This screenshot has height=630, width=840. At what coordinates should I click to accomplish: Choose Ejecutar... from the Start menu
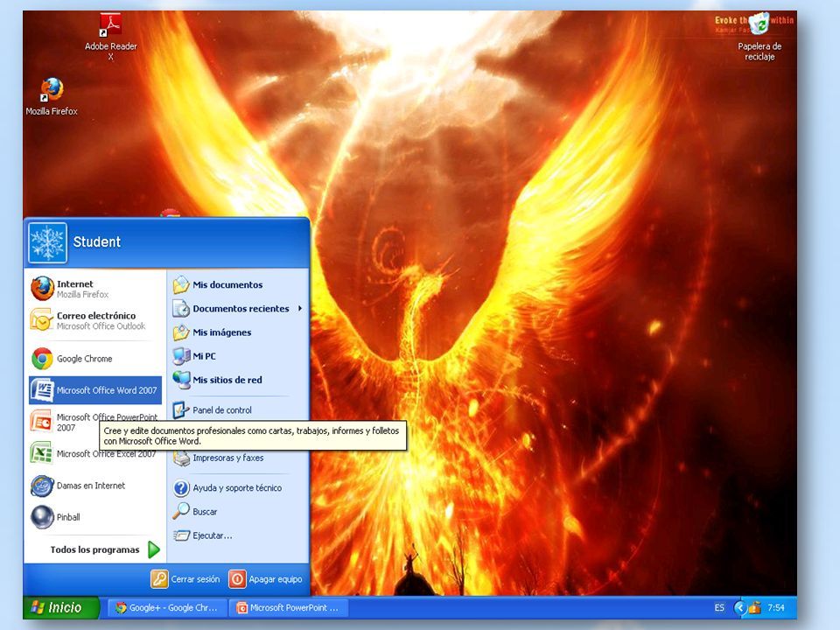tap(237, 535)
